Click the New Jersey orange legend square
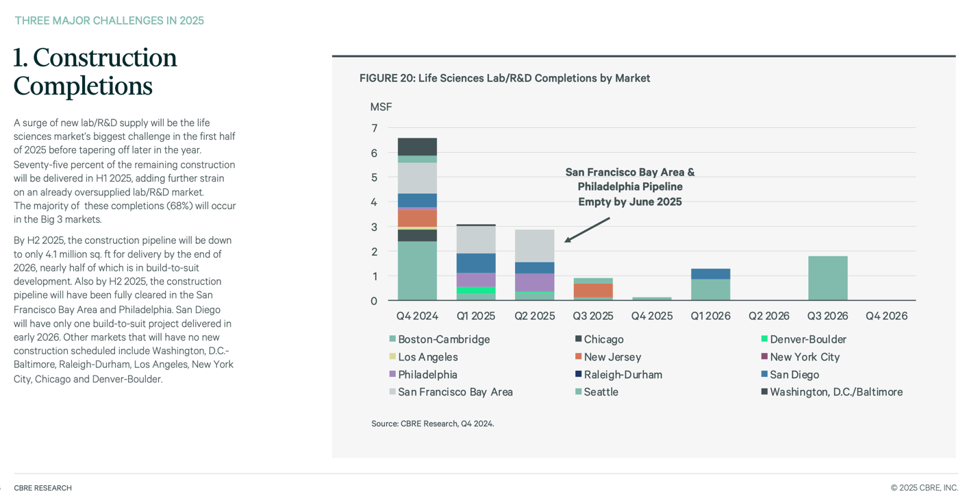The width and height of the screenshot is (980, 503). (579, 356)
